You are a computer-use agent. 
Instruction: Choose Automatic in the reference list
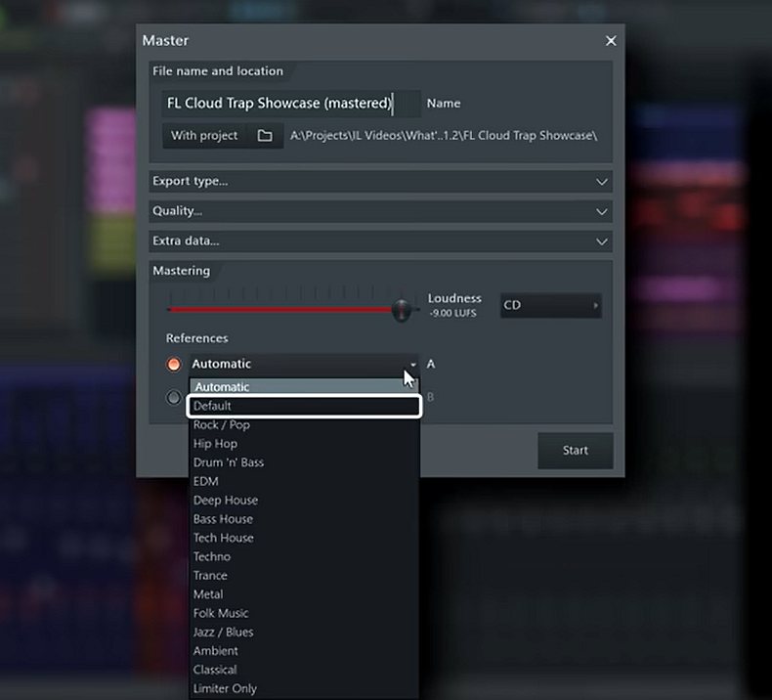click(304, 387)
